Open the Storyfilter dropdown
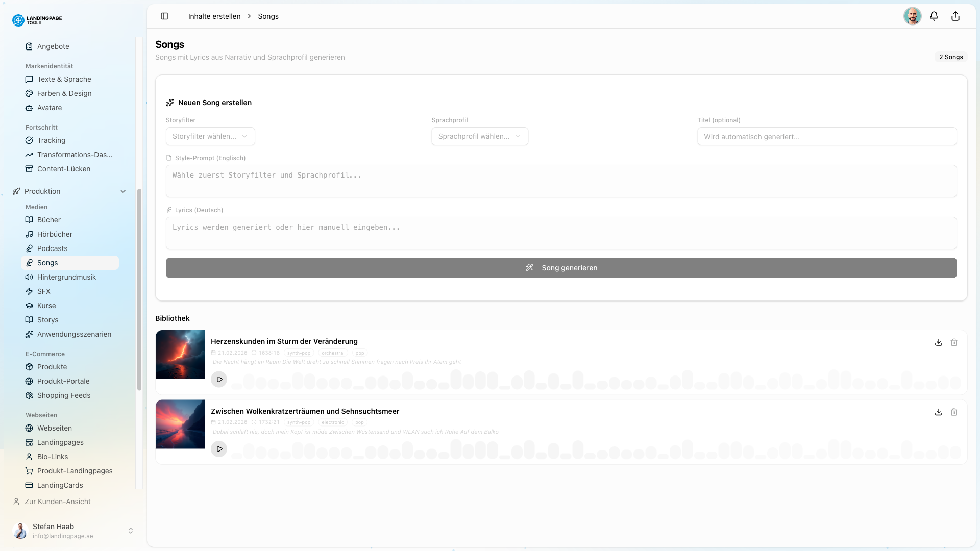Screen dimensions: 980x551 (x=210, y=136)
